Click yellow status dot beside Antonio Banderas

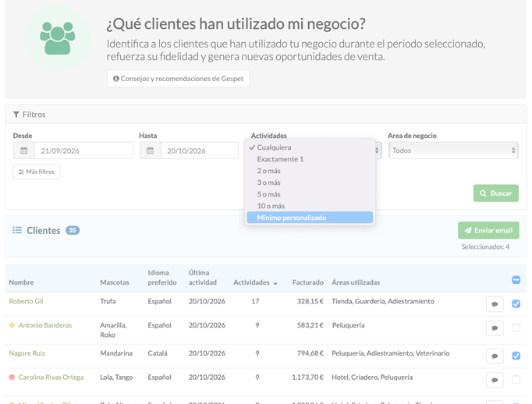(x=12, y=325)
